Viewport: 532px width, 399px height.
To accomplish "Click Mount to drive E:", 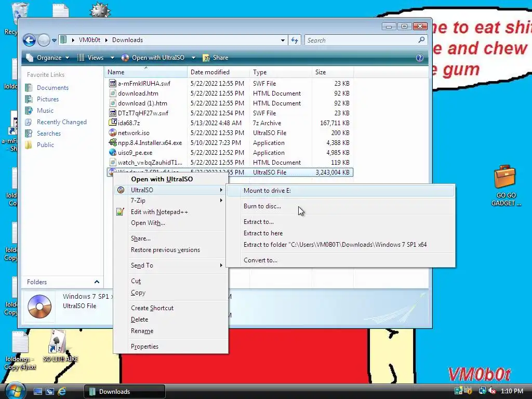I will (x=341, y=191).
